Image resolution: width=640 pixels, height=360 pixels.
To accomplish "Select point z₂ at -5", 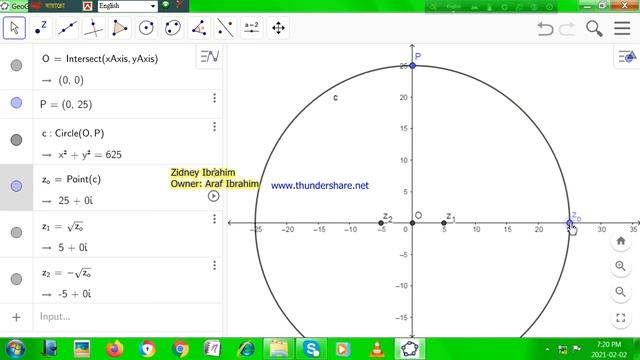I will coord(381,223).
